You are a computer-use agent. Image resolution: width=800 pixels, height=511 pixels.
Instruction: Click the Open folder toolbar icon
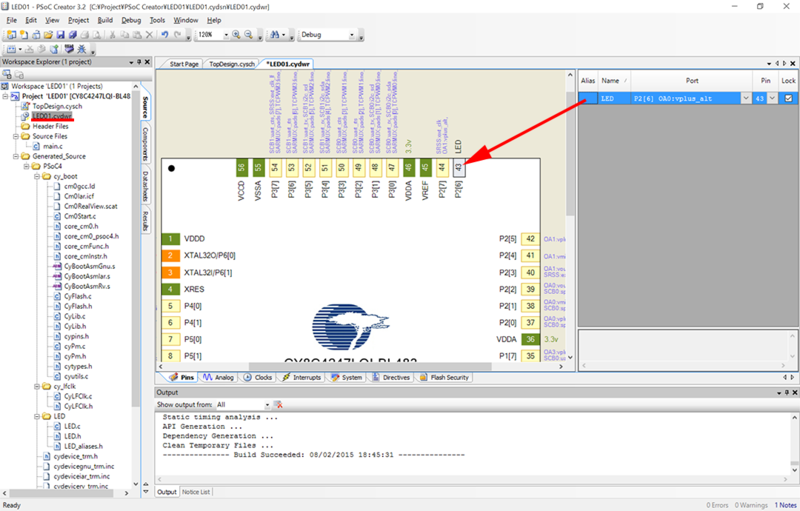[x=48, y=35]
